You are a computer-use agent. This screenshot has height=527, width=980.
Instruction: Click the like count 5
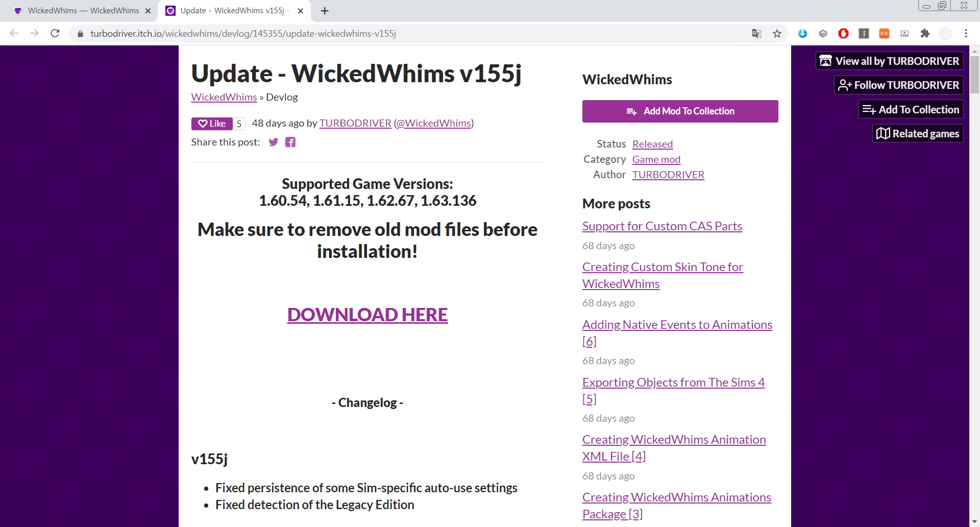[239, 124]
